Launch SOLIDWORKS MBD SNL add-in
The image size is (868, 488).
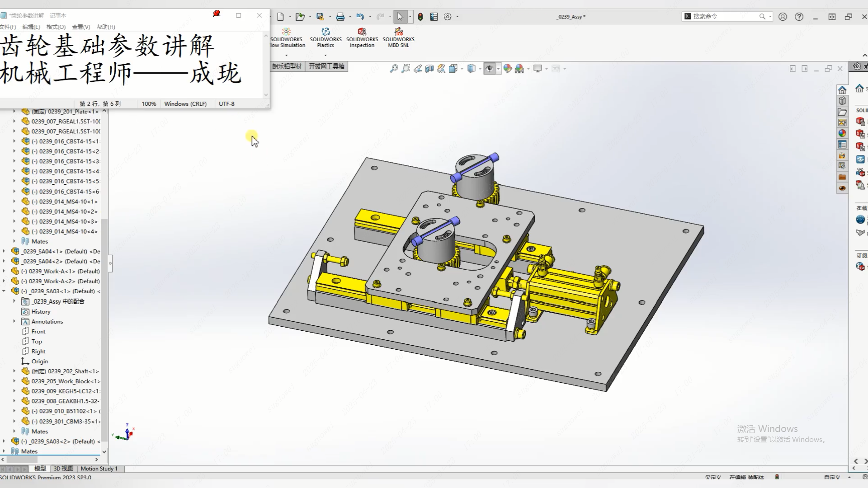[x=398, y=38]
